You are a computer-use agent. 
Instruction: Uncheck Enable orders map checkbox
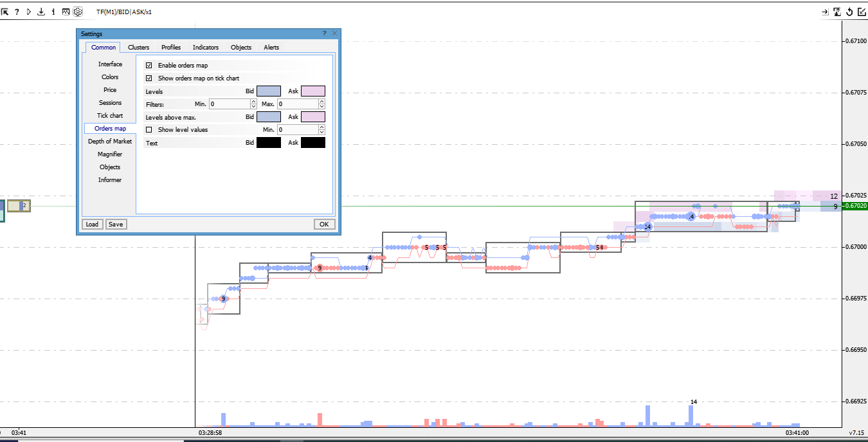[x=149, y=65]
